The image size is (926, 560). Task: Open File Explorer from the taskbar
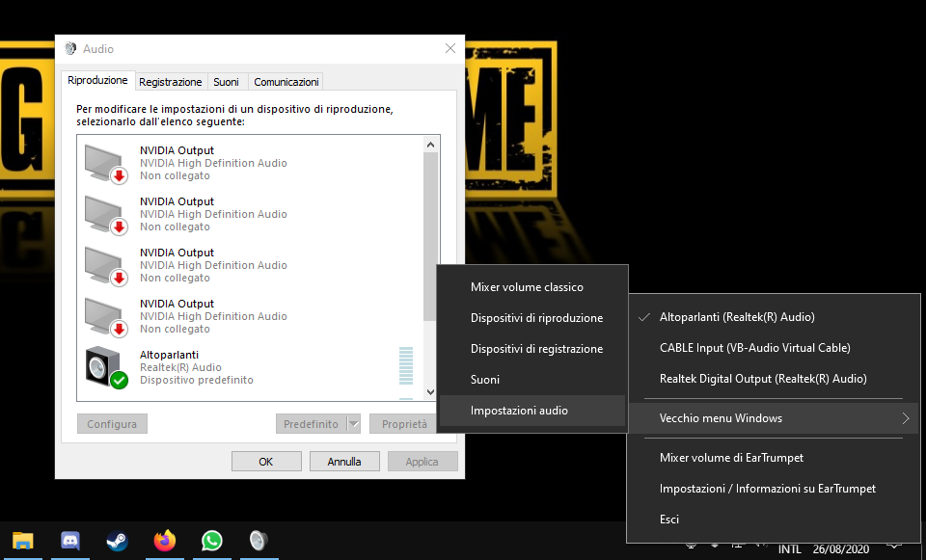(x=23, y=541)
